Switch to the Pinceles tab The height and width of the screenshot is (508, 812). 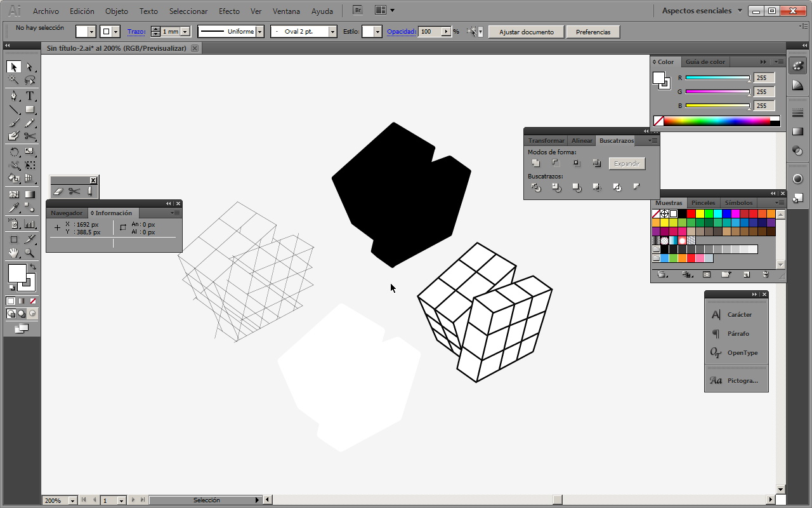[x=703, y=203]
